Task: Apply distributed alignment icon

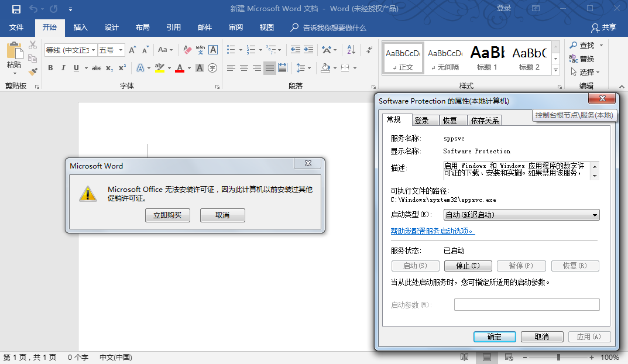Action: [x=283, y=68]
